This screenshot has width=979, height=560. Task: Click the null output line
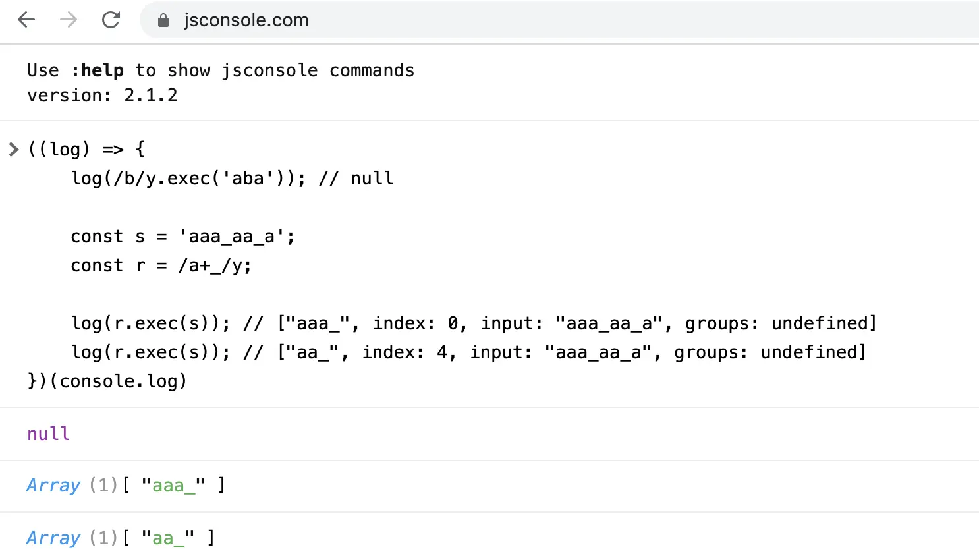48,434
